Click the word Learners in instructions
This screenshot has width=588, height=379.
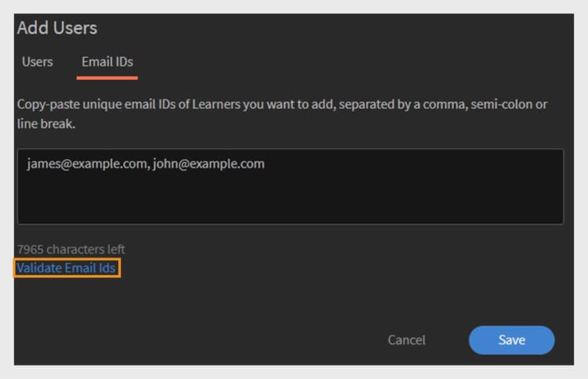coord(216,104)
